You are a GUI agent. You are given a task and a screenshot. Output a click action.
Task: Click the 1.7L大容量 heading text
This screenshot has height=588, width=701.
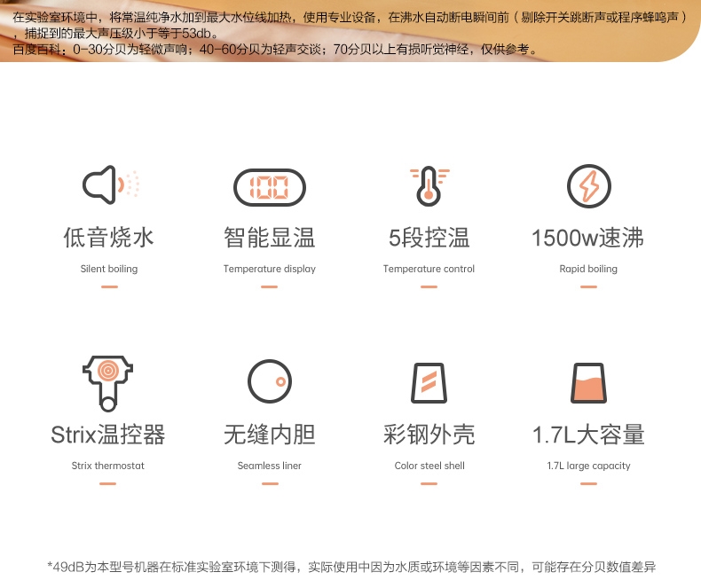pos(588,435)
